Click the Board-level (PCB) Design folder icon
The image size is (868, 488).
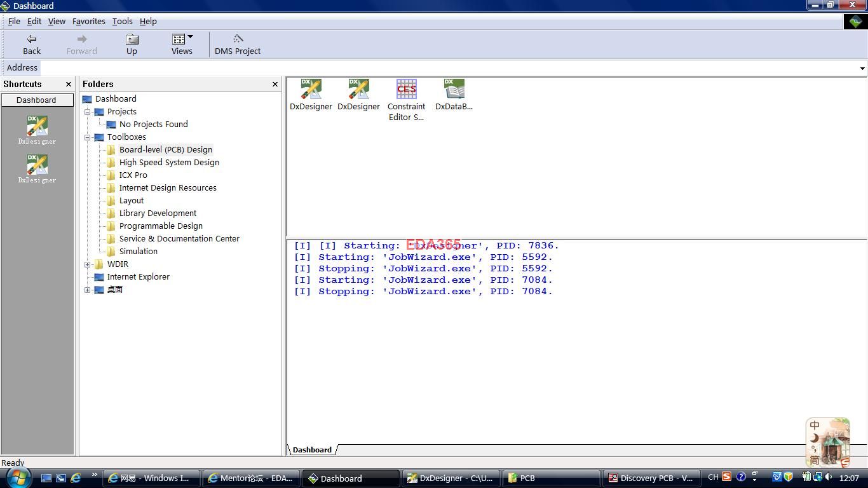click(111, 149)
